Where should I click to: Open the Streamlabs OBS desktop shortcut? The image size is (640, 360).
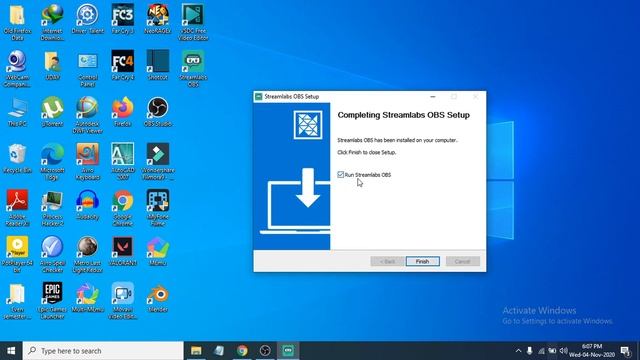click(193, 68)
